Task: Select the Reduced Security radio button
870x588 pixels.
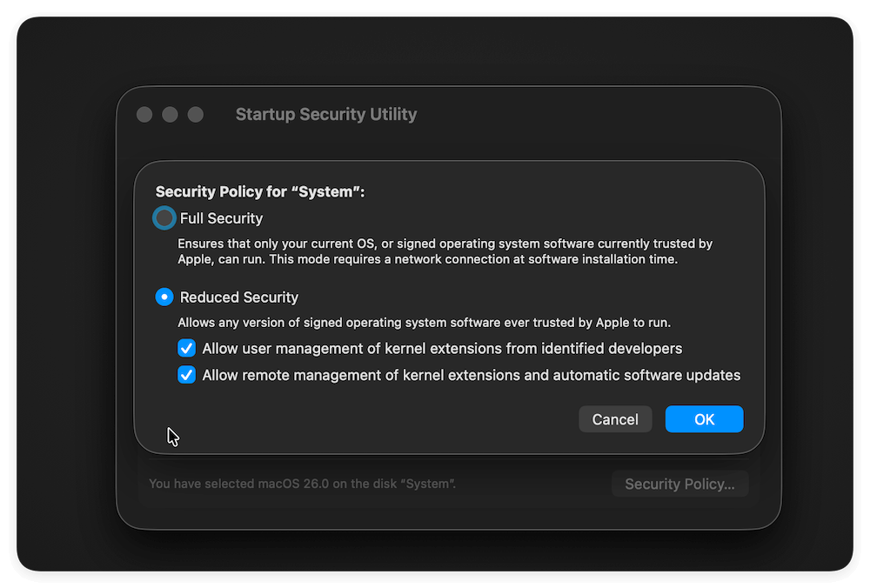Action: coord(164,297)
